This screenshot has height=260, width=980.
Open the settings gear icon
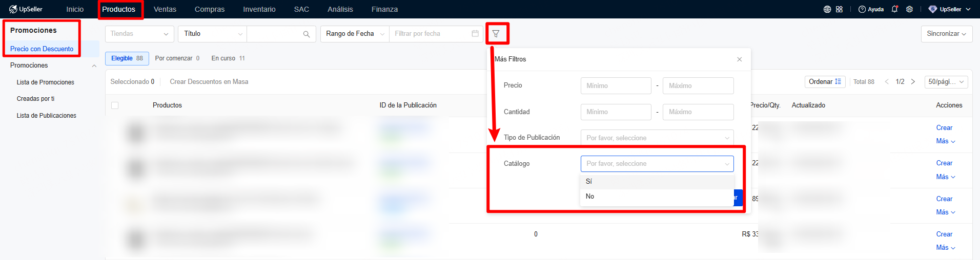[909, 9]
